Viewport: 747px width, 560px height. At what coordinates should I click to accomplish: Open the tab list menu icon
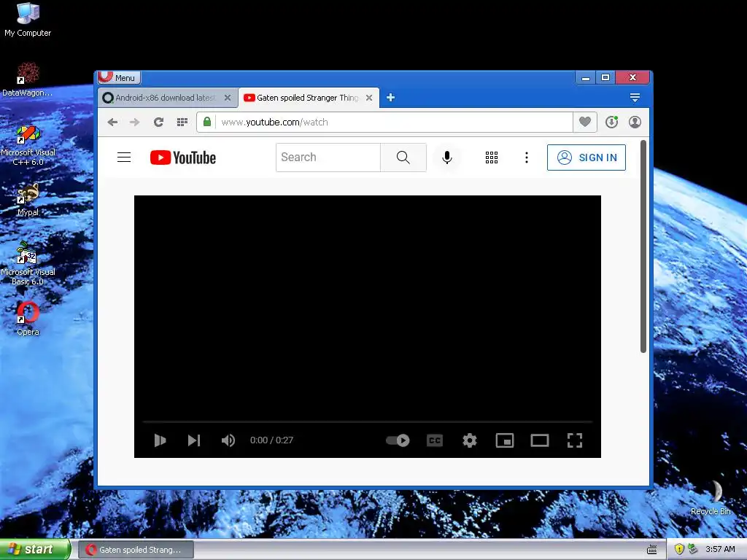(635, 98)
